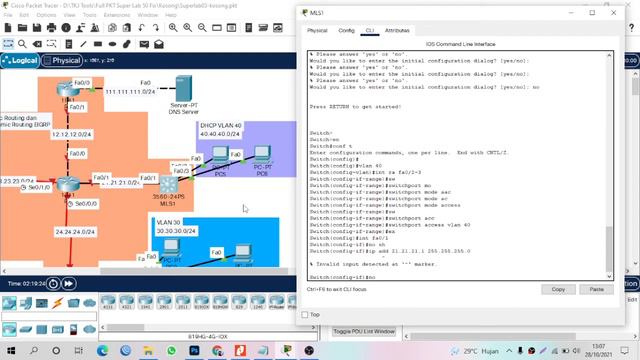Open the Extensions menu
Viewport: 640px width, 360px height.
click(x=117, y=15)
